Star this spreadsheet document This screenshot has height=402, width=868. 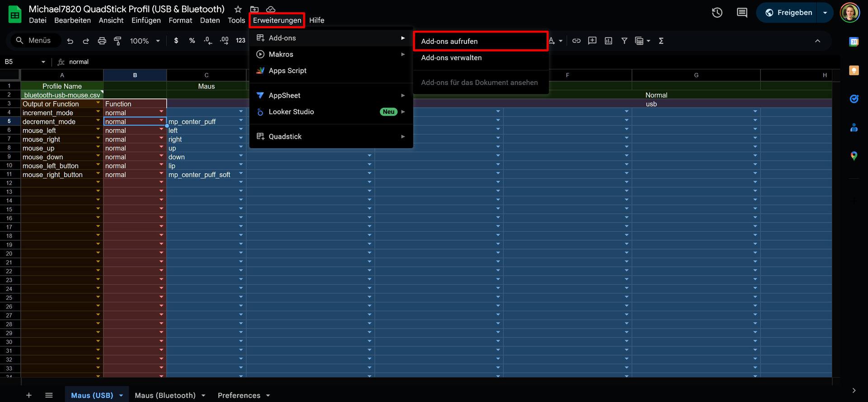click(x=238, y=9)
